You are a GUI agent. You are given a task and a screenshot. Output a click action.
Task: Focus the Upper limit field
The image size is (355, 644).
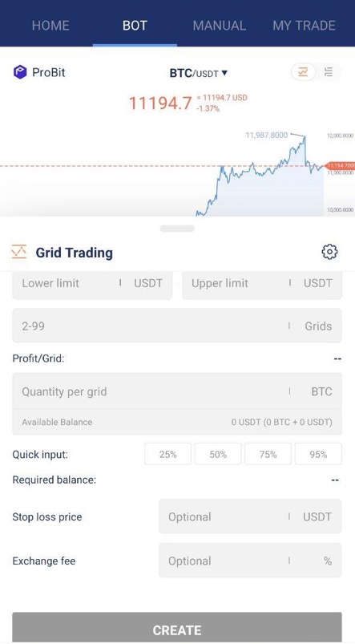pyautogui.click(x=262, y=284)
